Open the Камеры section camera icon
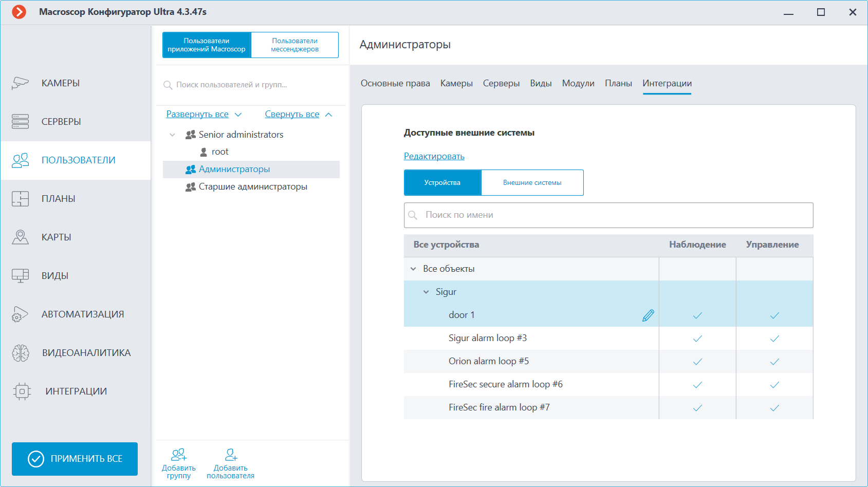The height and width of the screenshot is (487, 868). (x=20, y=83)
